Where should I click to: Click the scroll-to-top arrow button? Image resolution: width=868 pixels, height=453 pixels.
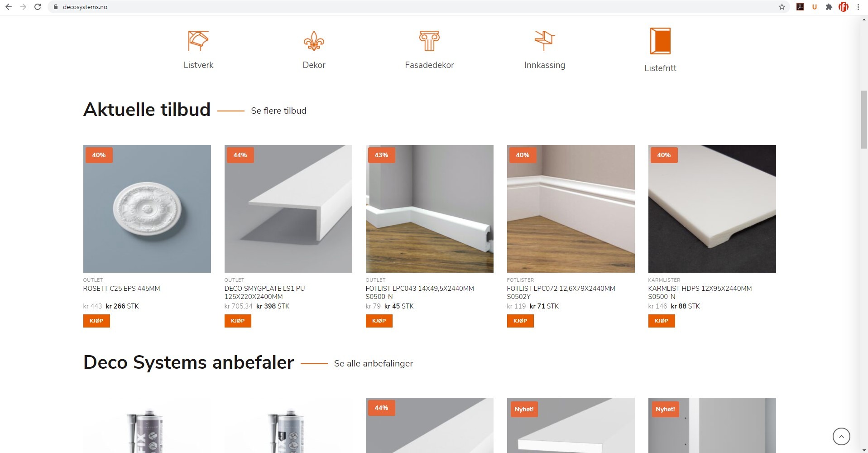point(841,437)
